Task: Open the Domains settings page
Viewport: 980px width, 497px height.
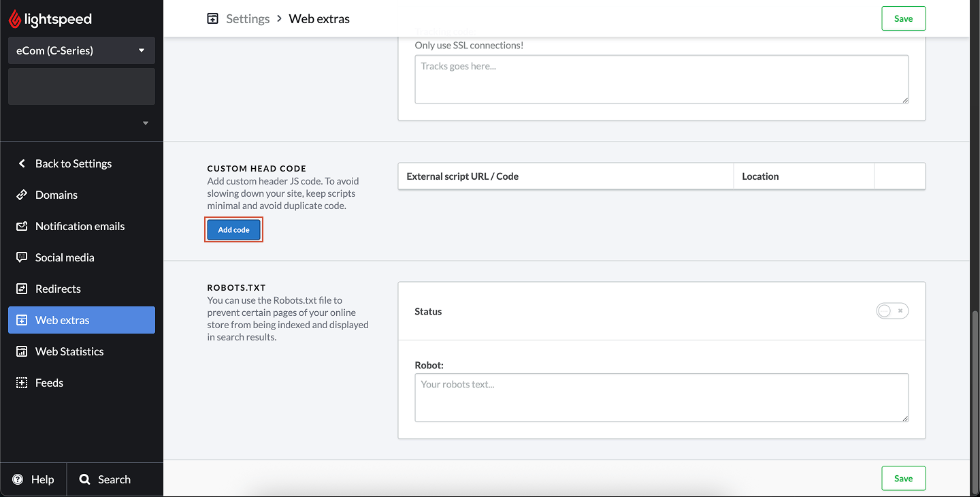Action: (x=82, y=195)
